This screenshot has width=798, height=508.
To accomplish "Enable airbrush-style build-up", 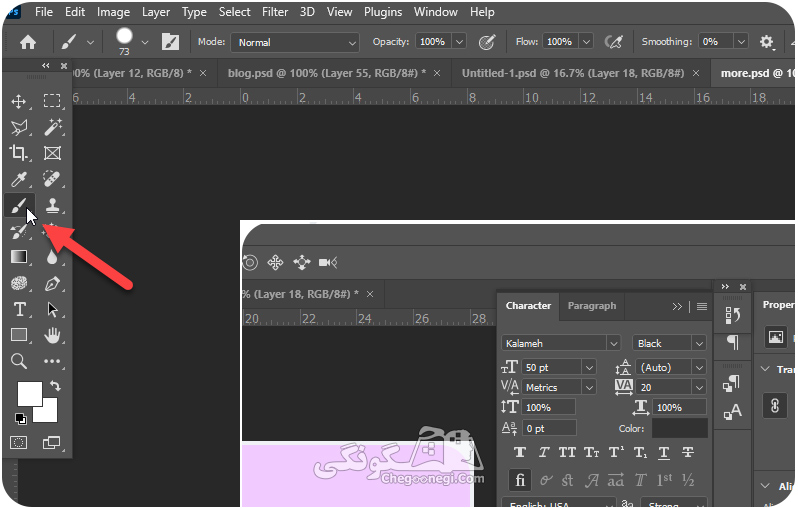I will tap(613, 42).
